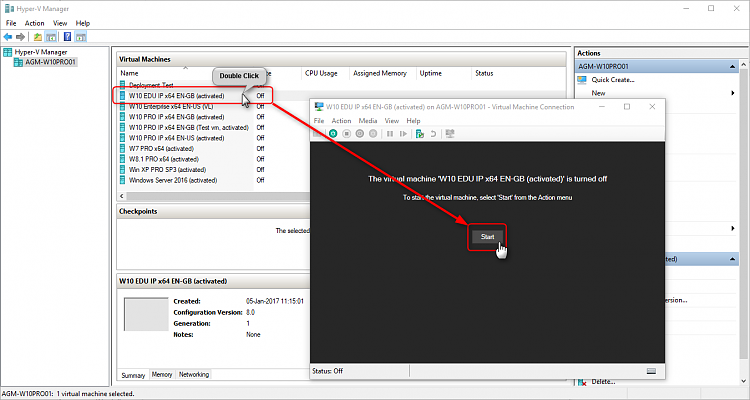Screen dimensions: 750x400
Task: Click the Checkpoint icon in VM Connection toolbar
Action: point(419,134)
